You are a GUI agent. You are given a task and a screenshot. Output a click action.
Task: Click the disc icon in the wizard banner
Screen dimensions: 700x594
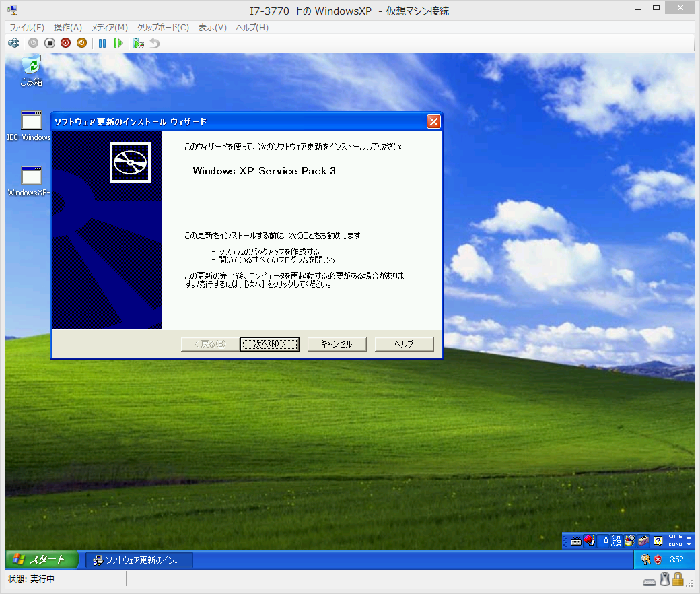[x=130, y=162]
